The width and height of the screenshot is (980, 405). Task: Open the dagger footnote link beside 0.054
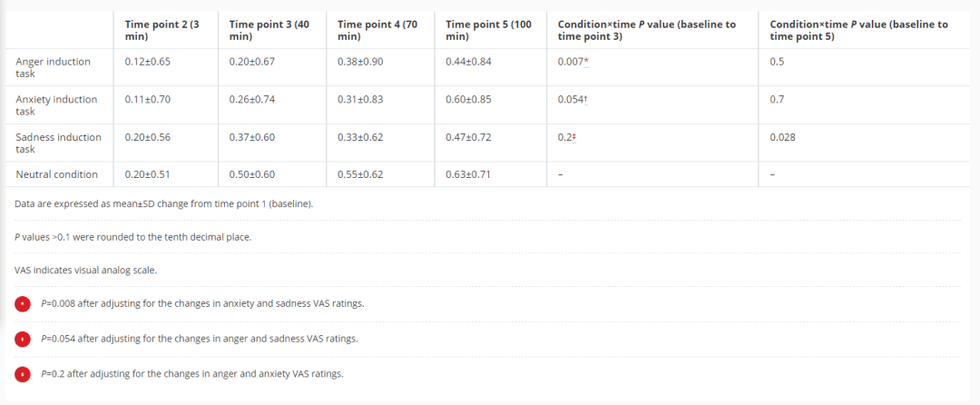(x=588, y=100)
